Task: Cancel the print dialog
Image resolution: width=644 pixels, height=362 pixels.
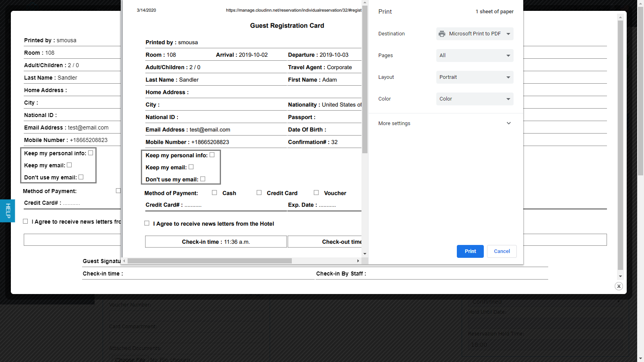Action: pos(502,251)
